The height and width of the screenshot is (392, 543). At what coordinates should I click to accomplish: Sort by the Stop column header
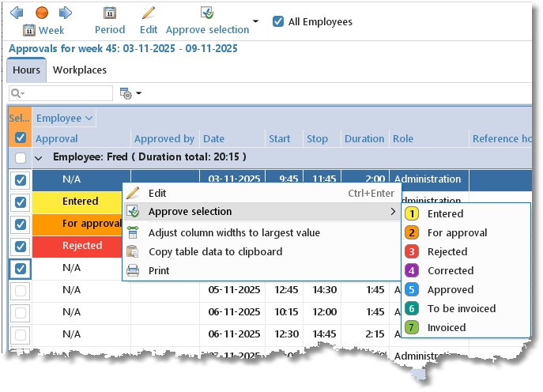click(x=322, y=138)
